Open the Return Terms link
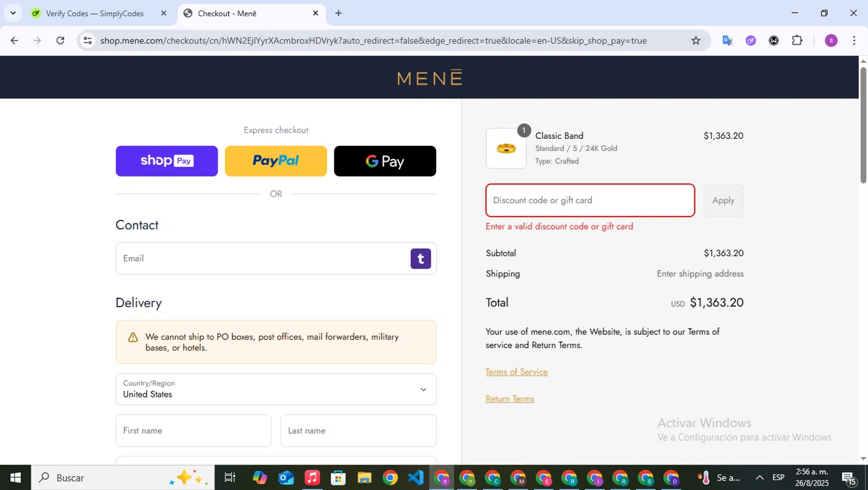Viewport: 868px width, 490px height. [510, 399]
